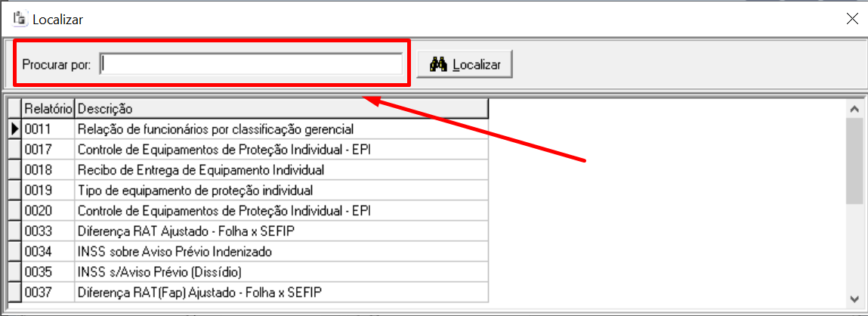Viewport: 868px width, 316px height.
Task: Click the binoculars icon on Localizar button
Action: point(439,65)
